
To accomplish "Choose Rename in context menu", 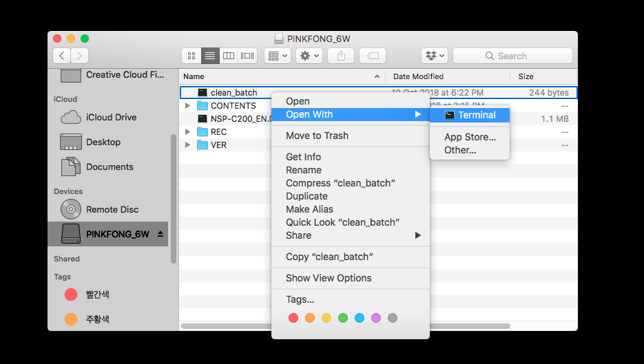I will (x=351, y=171).
